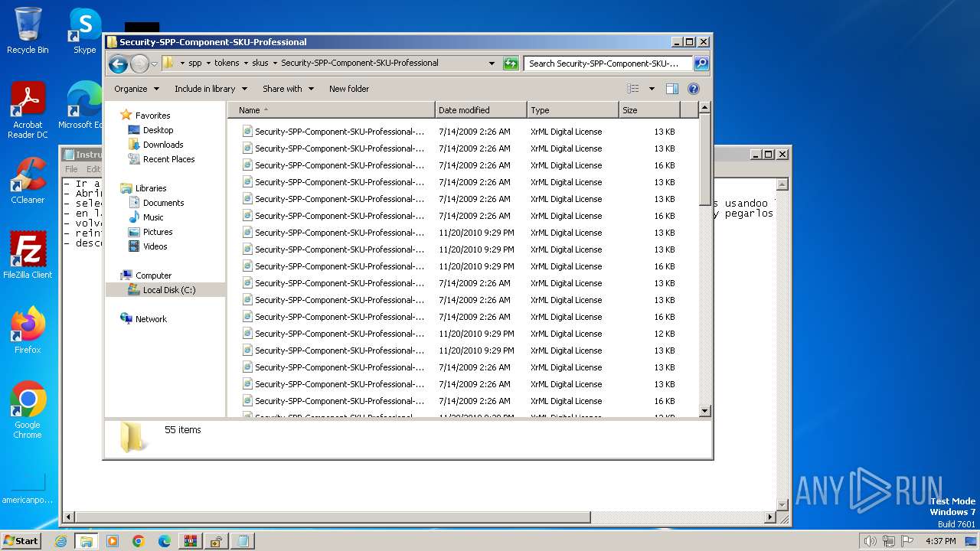
Task: Open the More view options dropdown arrow
Action: (x=652, y=89)
